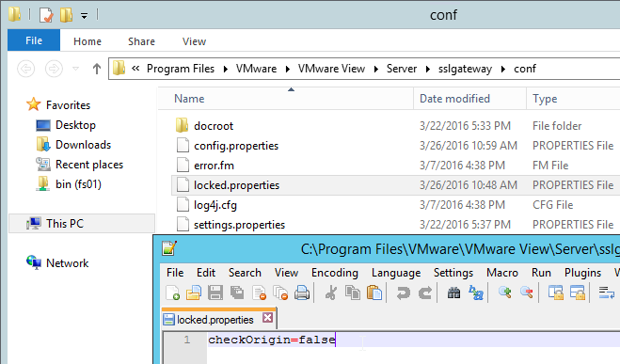This screenshot has width=620, height=364.
Task: Zoom out with the magnifier minus icon
Action: click(x=526, y=293)
